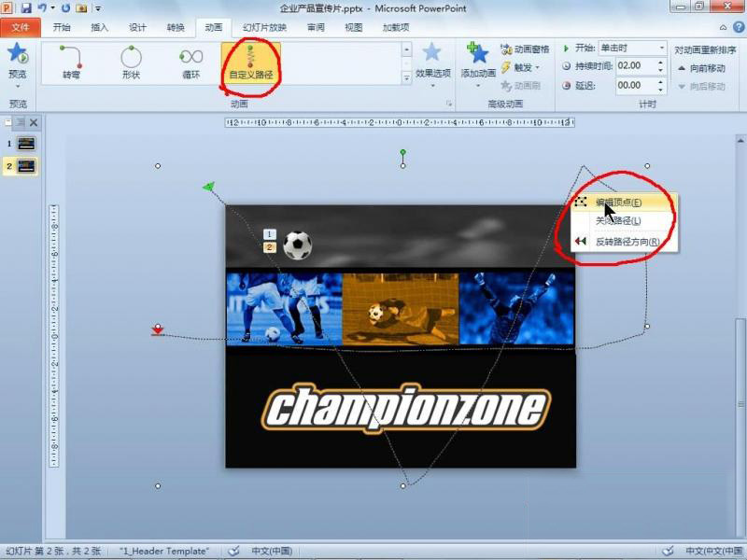Open the Add-ins (加载项) tab
Image resolution: width=747 pixels, height=560 pixels.
396,28
